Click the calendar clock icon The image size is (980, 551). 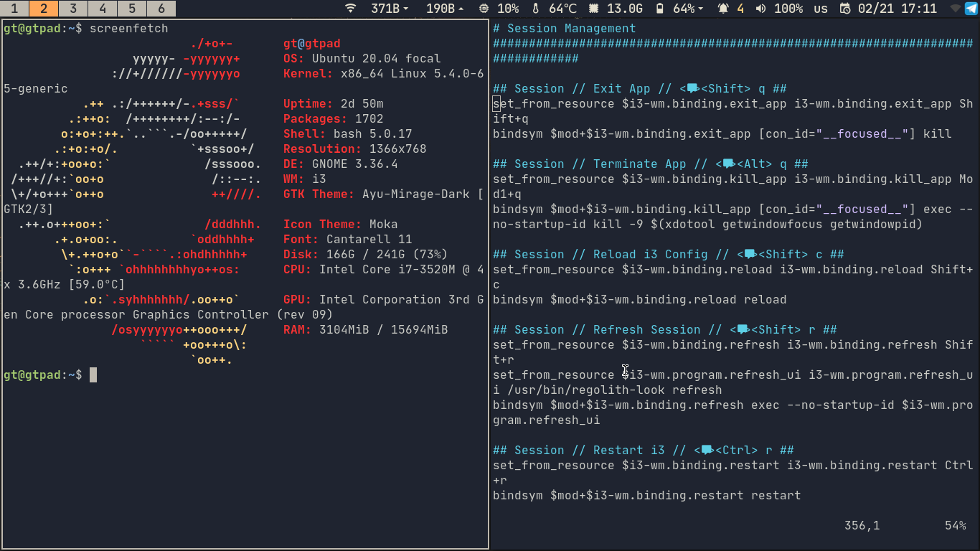coord(845,9)
